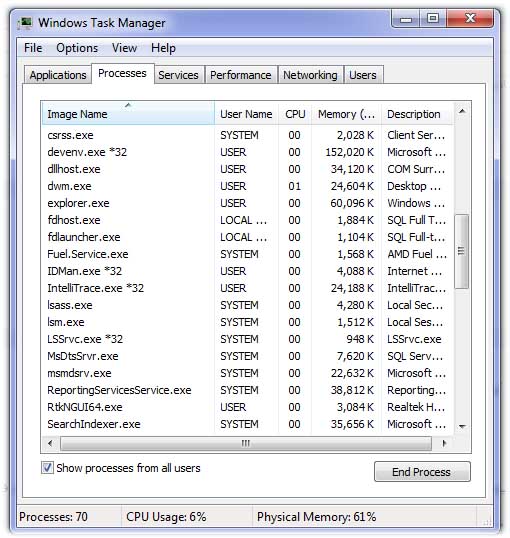Click the vertical scrollbar thumb
This screenshot has width=510, height=538.
coord(462,251)
